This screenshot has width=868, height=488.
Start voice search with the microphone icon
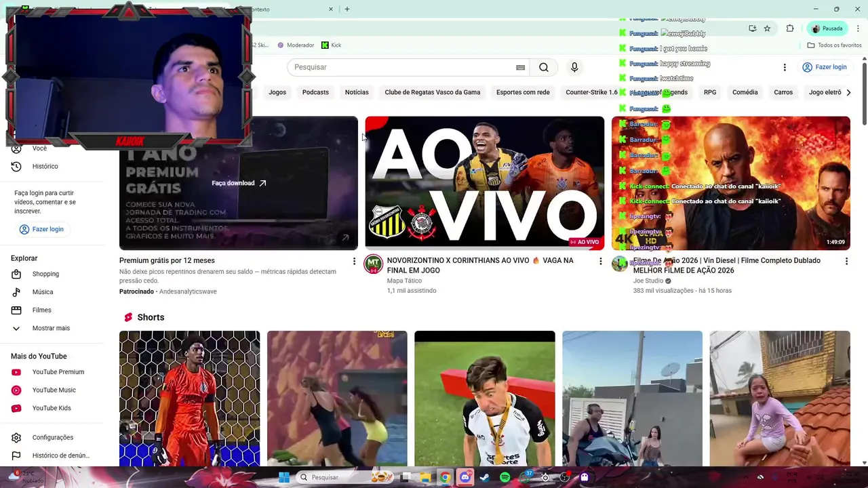click(574, 67)
